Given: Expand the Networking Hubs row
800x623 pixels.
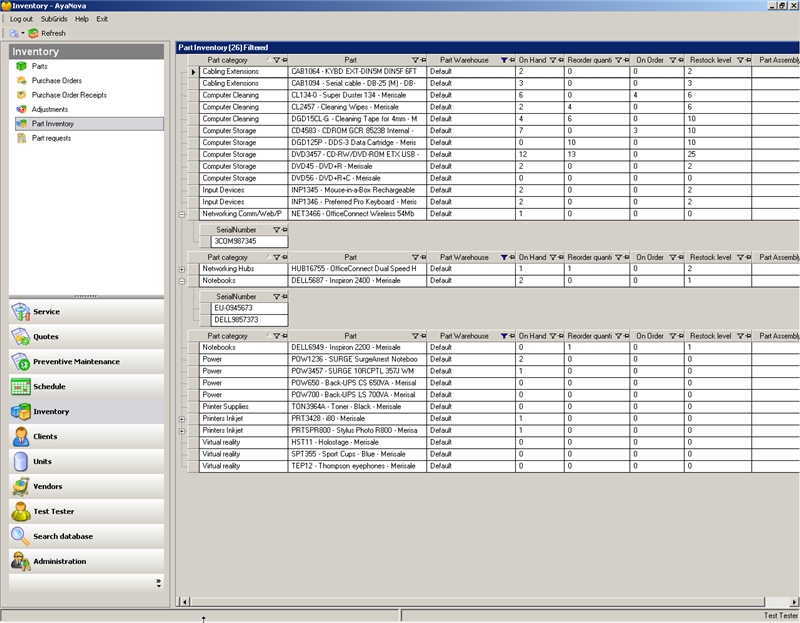Looking at the screenshot, I should 182,269.
